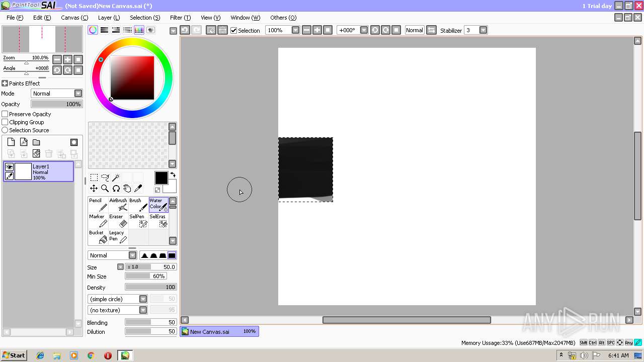Clear the layer with eraser icon
Screen dimensions: 644x362
(x=36, y=154)
